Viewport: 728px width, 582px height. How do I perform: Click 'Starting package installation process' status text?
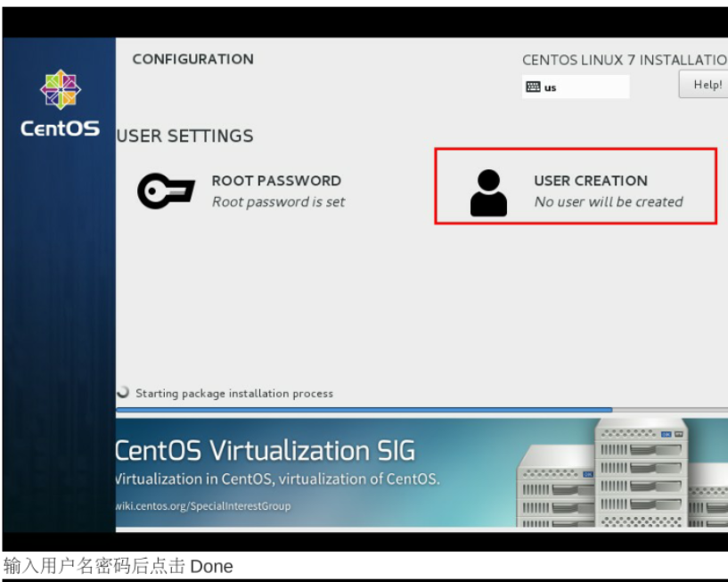click(x=234, y=393)
